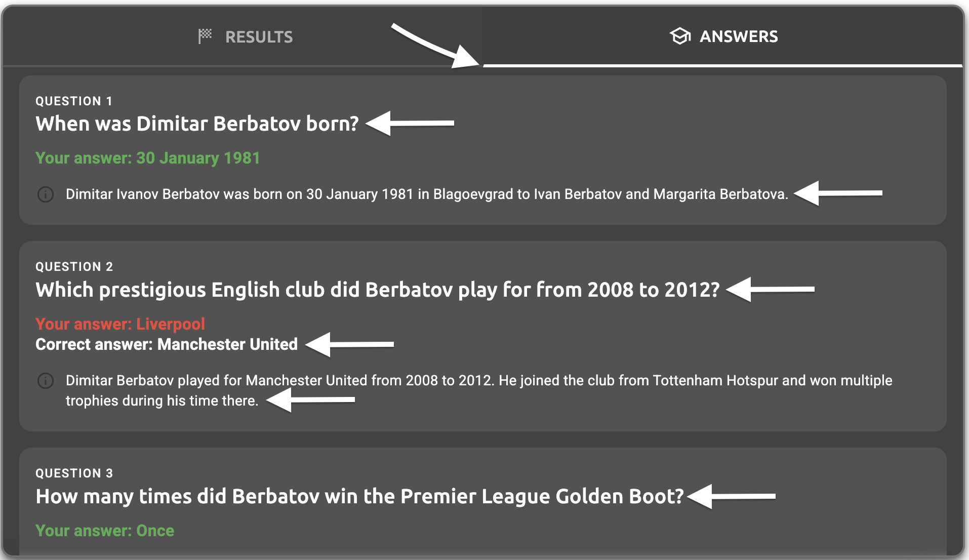
Task: Click the info icon under Question 2
Action: tap(46, 381)
